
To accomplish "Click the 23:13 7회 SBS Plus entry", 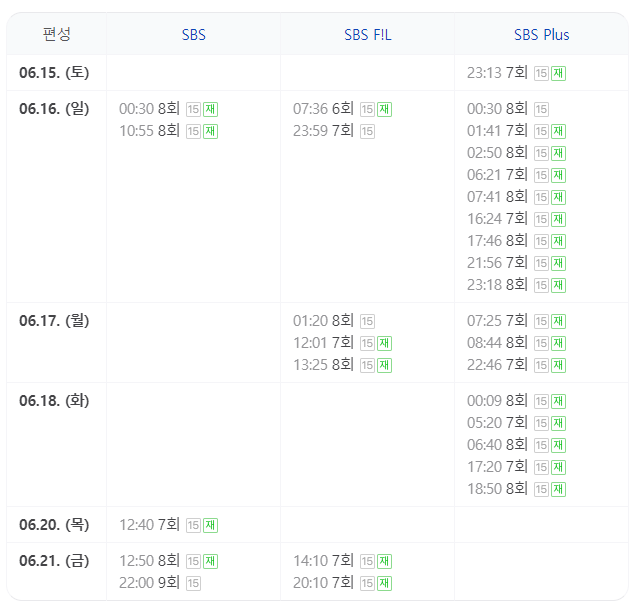I will (x=497, y=73).
